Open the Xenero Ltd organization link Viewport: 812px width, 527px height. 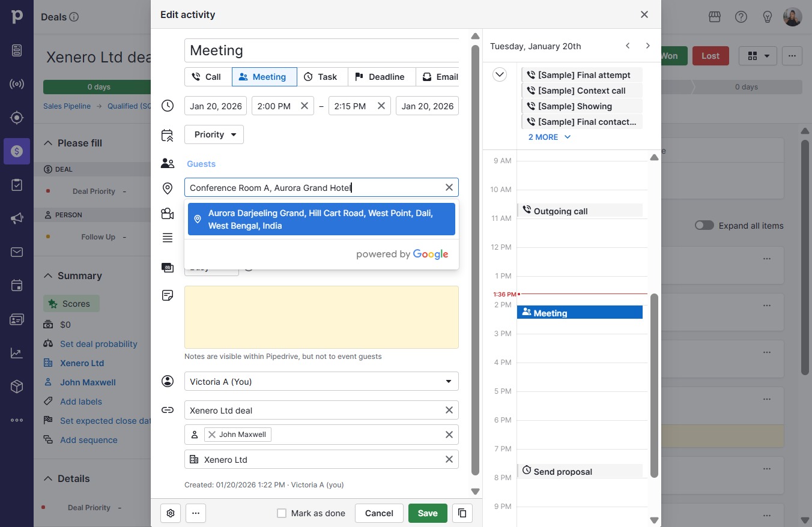82,363
